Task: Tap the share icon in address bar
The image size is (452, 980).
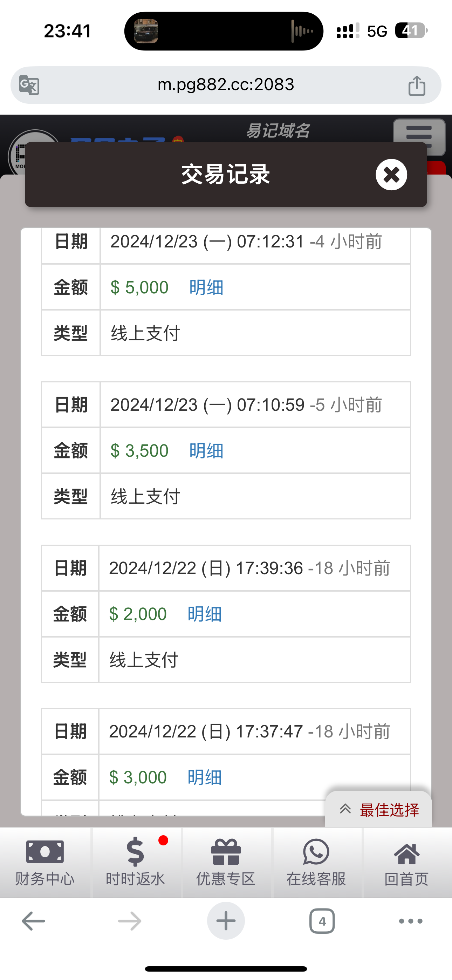Action: (x=417, y=85)
